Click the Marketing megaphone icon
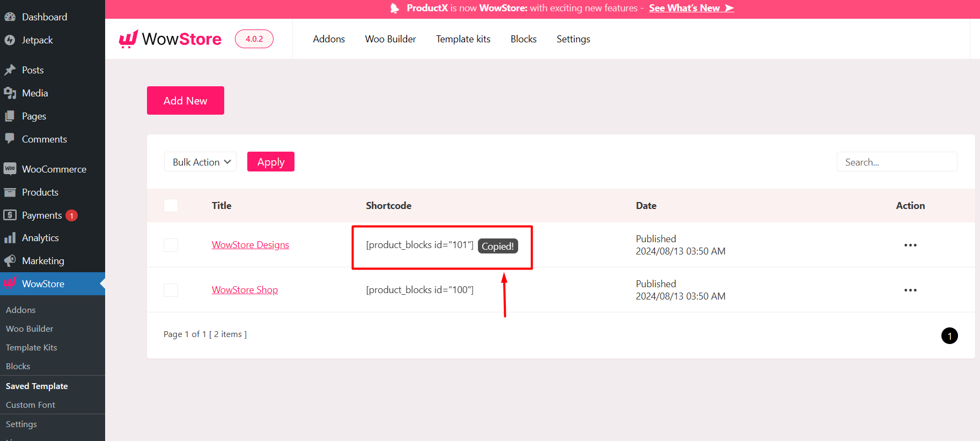The image size is (980, 441). [x=10, y=260]
